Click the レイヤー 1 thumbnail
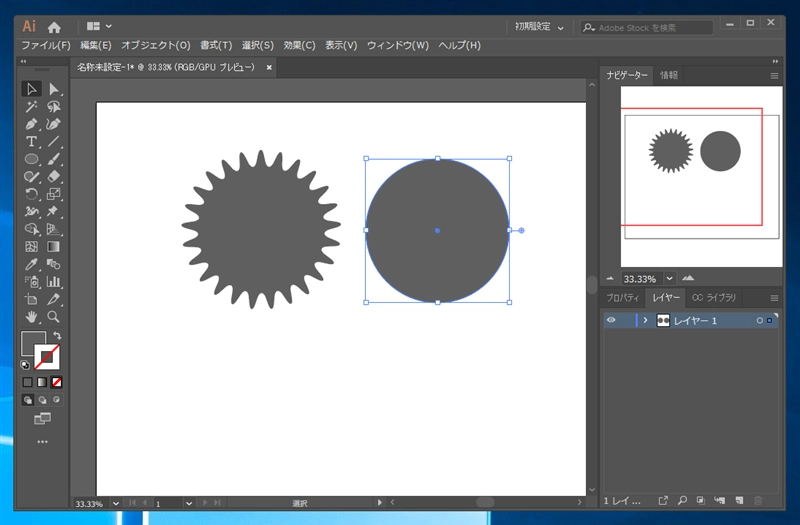Image resolution: width=800 pixels, height=525 pixels. 663,320
